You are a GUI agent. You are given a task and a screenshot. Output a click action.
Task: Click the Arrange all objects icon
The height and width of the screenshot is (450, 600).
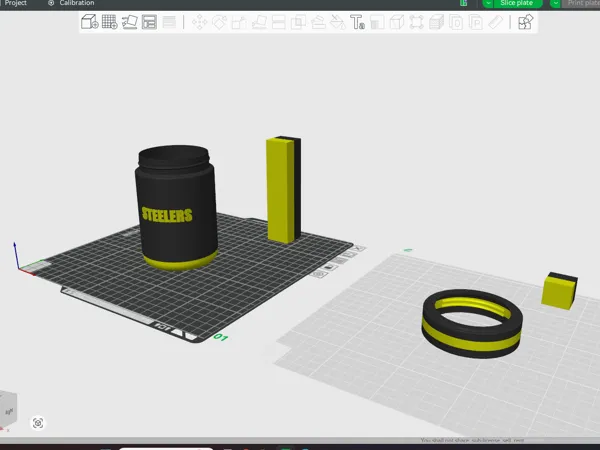(x=149, y=22)
